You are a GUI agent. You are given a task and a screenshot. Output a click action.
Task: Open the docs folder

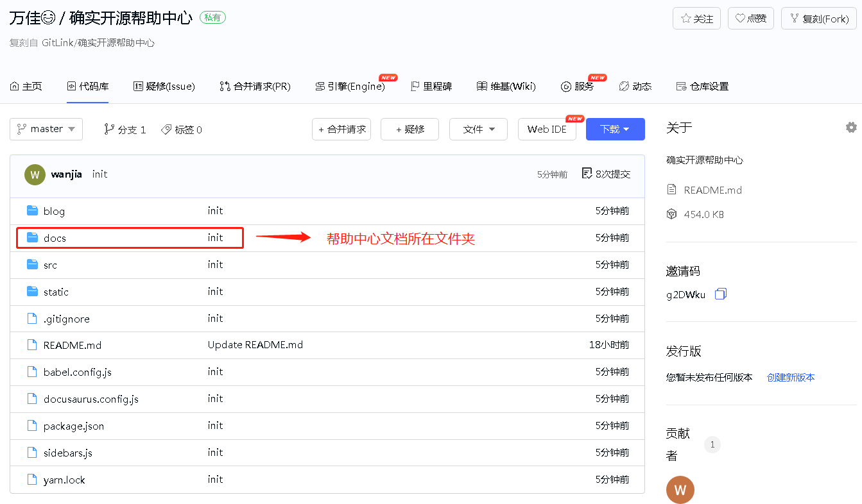[x=55, y=238]
